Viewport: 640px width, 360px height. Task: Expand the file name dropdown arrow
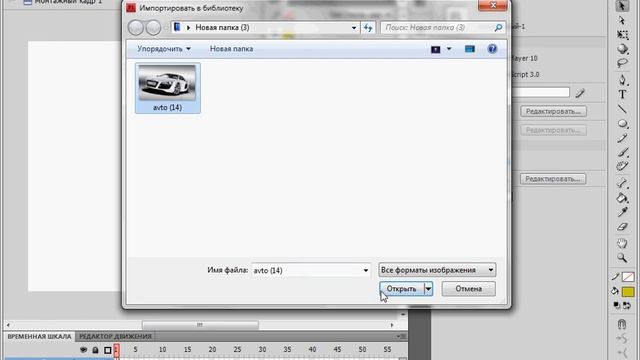[x=366, y=270]
